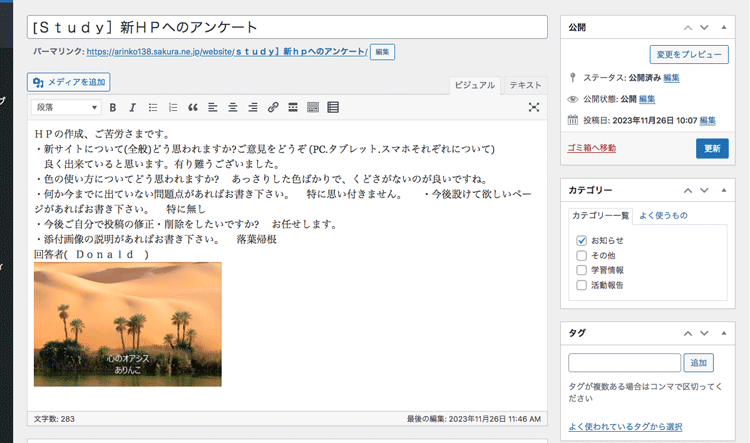The image size is (750, 443).
Task: Apply italic formatting from the toolbar
Action: [132, 107]
